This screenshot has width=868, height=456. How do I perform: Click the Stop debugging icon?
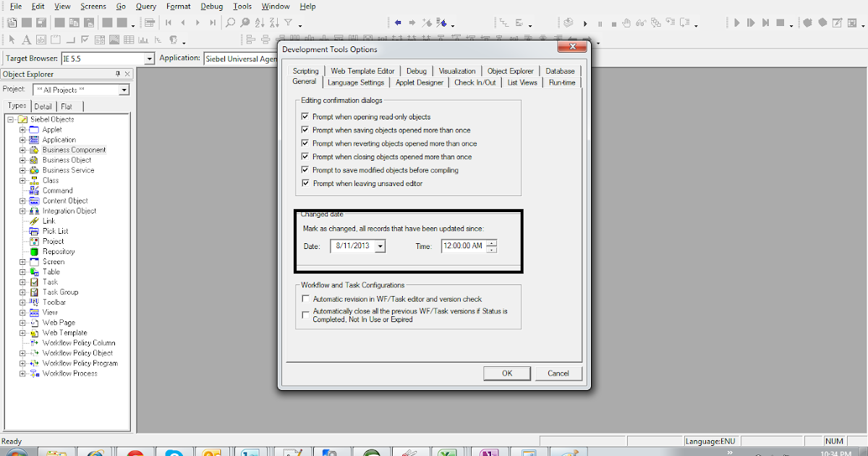point(613,22)
